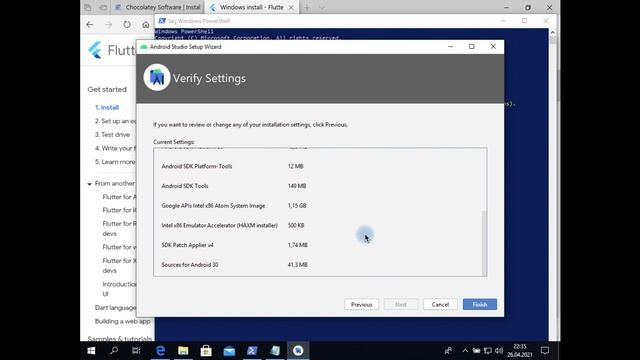
Task: Click the browser forward arrow
Action: click(x=108, y=24)
